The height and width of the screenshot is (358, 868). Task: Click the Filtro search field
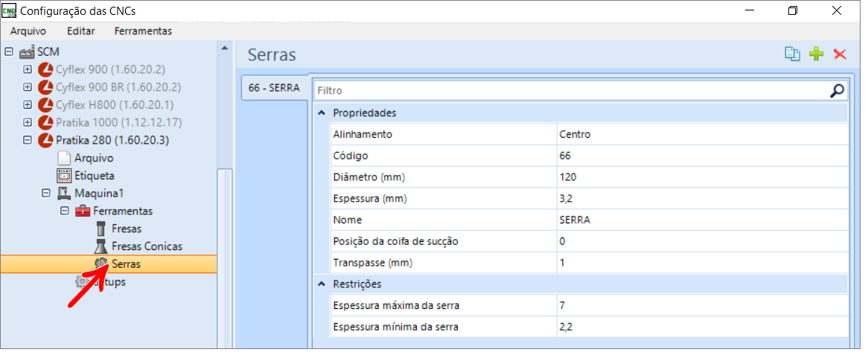(569, 91)
